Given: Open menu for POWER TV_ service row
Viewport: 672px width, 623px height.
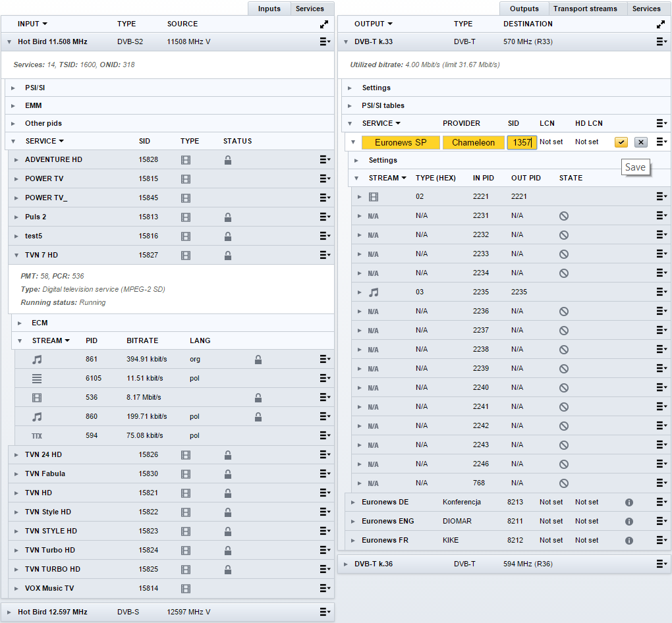Looking at the screenshot, I should (325, 198).
